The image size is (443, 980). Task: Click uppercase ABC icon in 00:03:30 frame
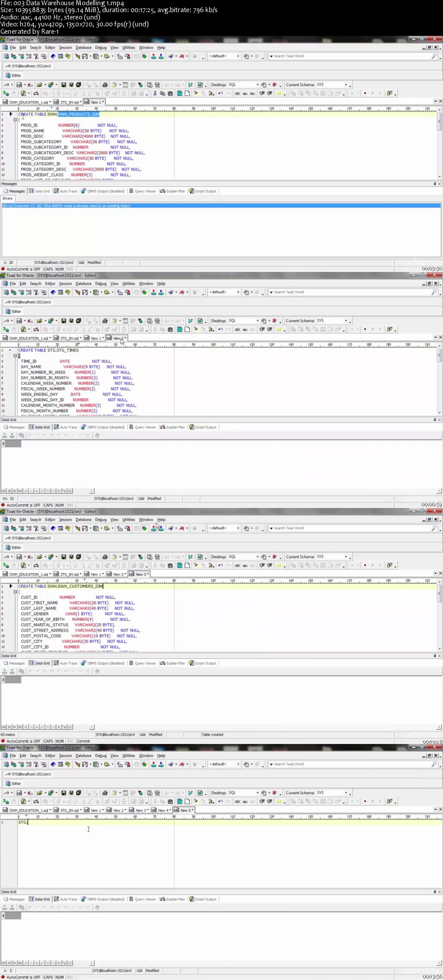click(x=238, y=93)
